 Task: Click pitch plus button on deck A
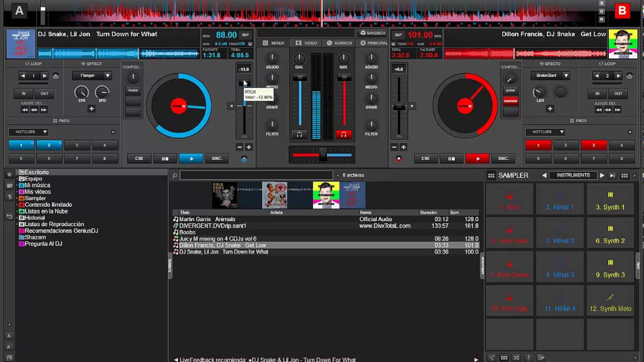[x=249, y=147]
